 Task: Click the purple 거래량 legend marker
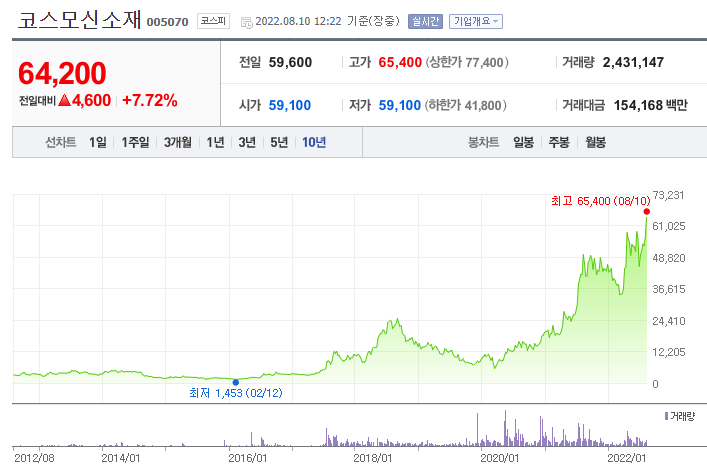coord(666,416)
